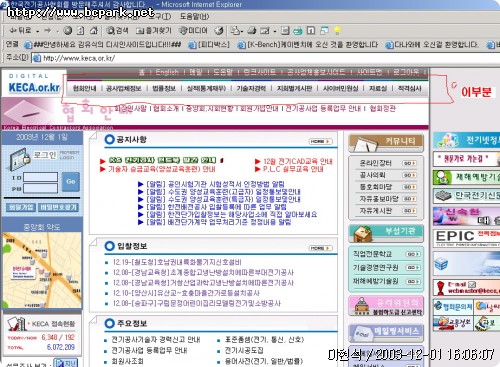The width and height of the screenshot is (500, 367).
Task: Click the 로그아웃 top bar link
Action: tap(406, 72)
